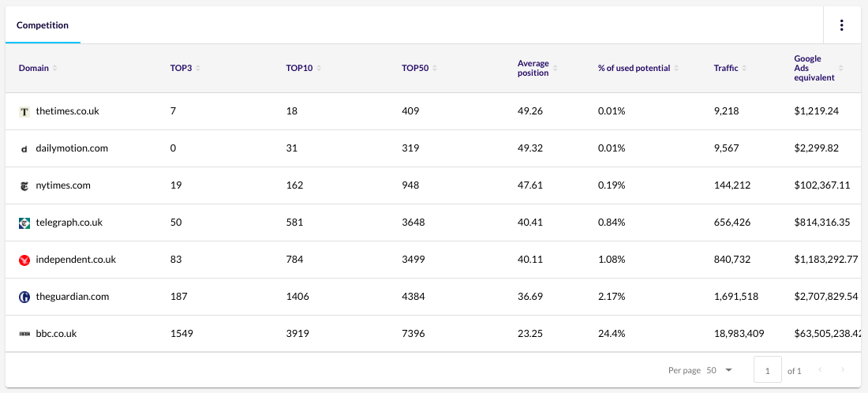The width and height of the screenshot is (868, 393).
Task: Select Google Ads value $102,367.11
Action: (x=822, y=185)
